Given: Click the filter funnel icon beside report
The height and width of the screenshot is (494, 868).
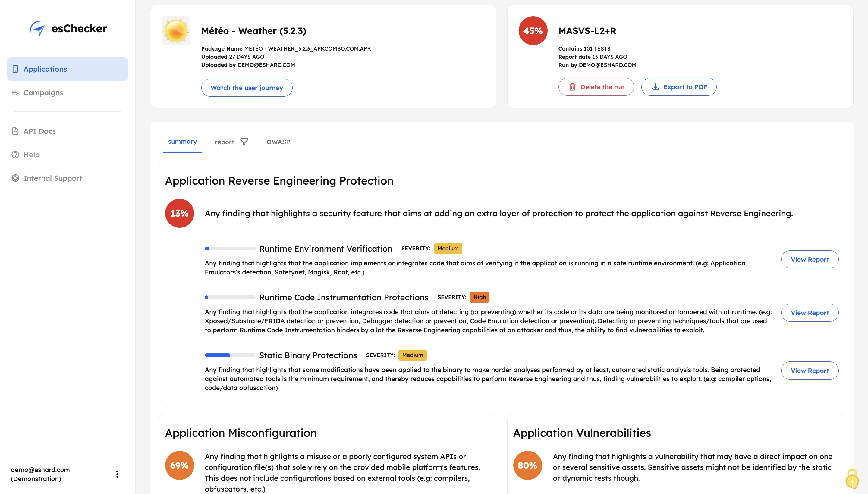Looking at the screenshot, I should (244, 142).
